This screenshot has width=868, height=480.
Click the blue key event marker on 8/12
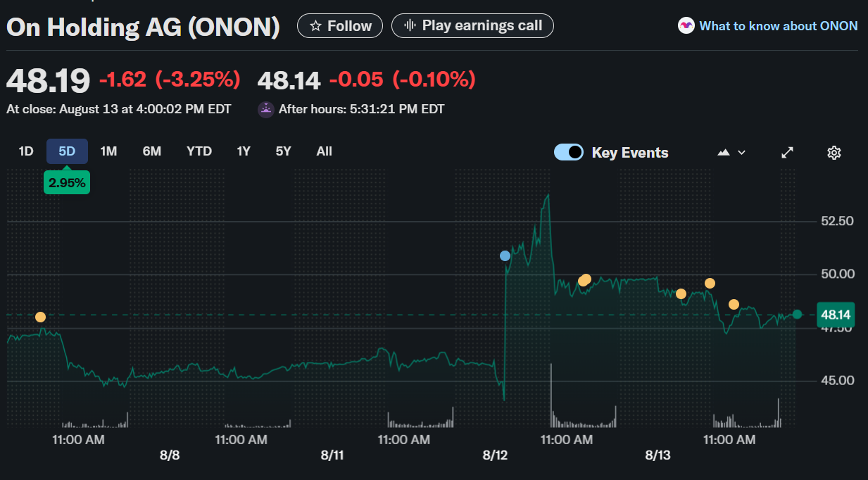[x=505, y=255]
